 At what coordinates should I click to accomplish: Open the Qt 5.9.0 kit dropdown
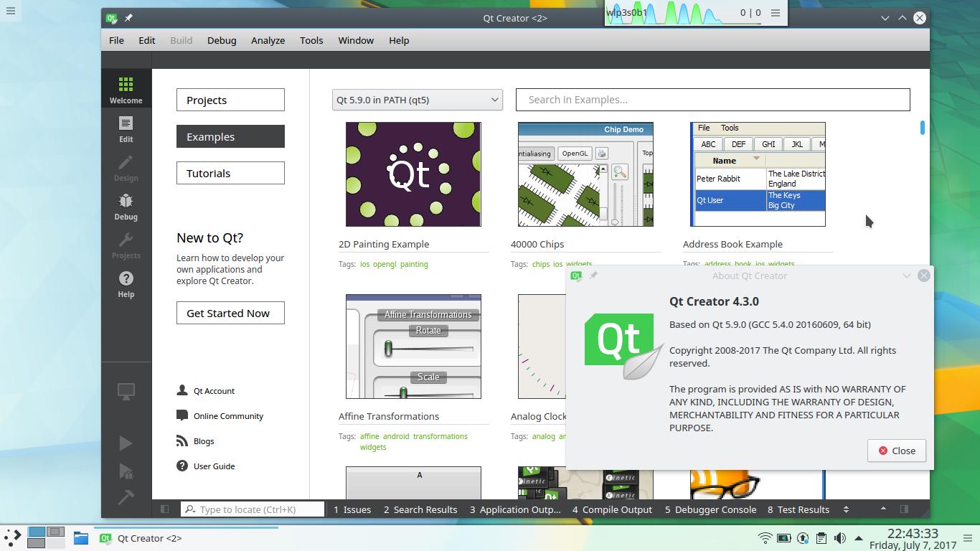416,100
